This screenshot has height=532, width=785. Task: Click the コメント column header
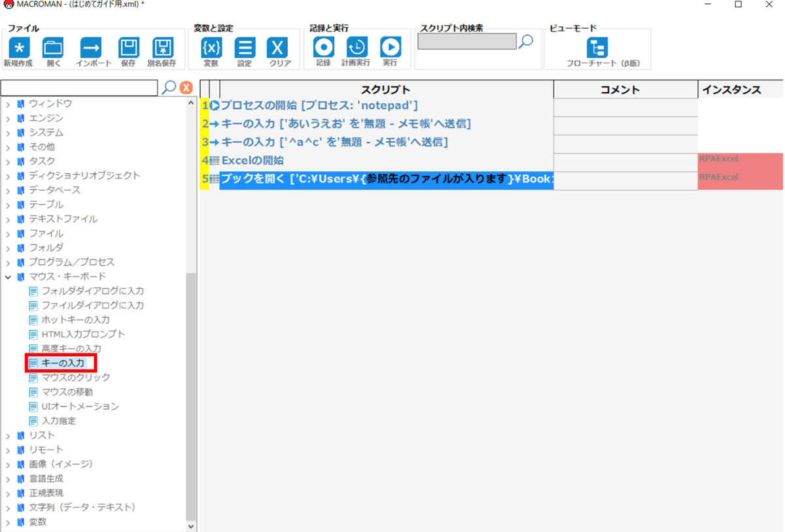[x=626, y=90]
